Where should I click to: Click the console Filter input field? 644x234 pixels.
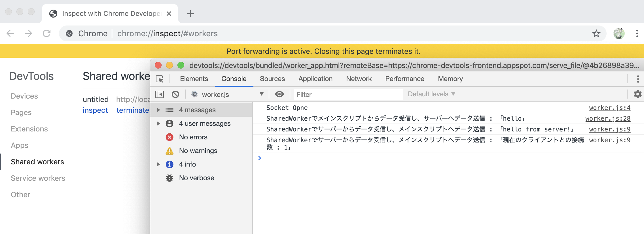coord(348,94)
